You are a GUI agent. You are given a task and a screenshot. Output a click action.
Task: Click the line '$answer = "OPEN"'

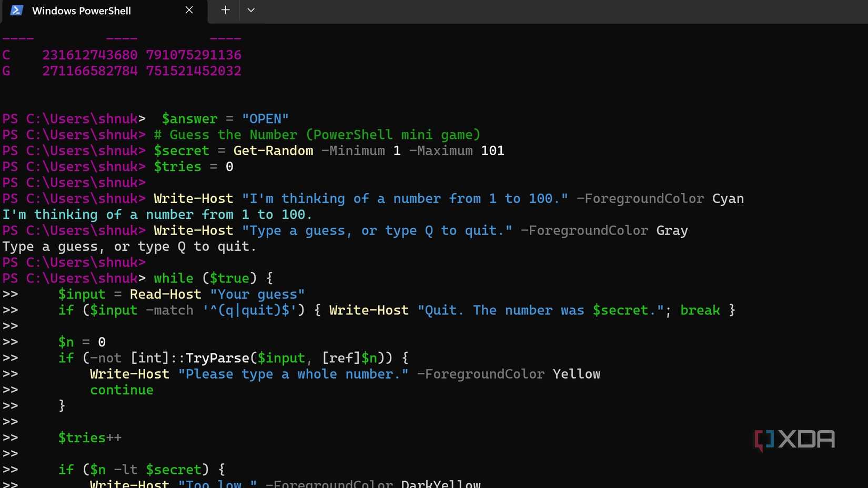[225, 119]
